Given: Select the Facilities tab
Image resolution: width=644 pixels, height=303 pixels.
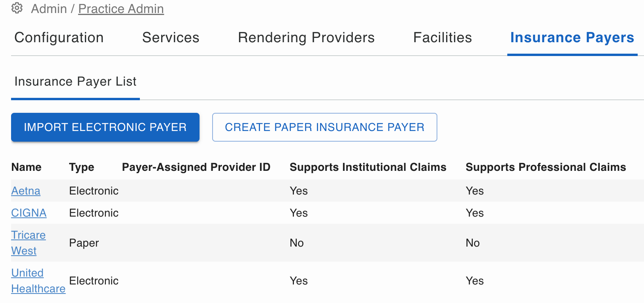Looking at the screenshot, I should click(x=443, y=37).
